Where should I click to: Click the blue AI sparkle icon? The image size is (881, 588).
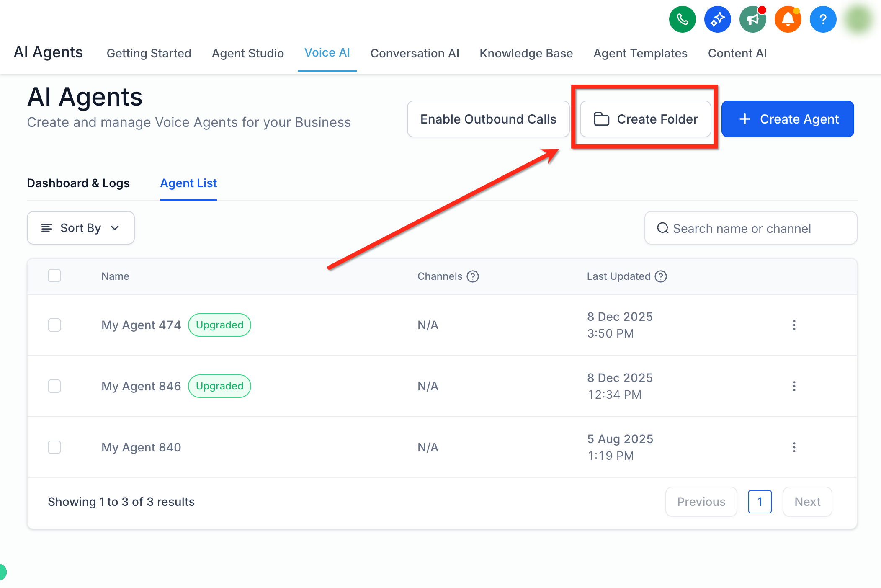pos(717,19)
